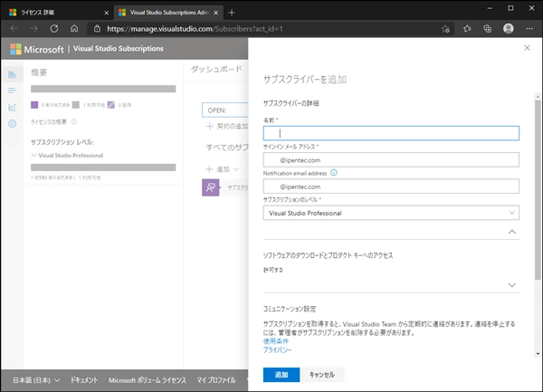Open the browser profile avatar

509,28
